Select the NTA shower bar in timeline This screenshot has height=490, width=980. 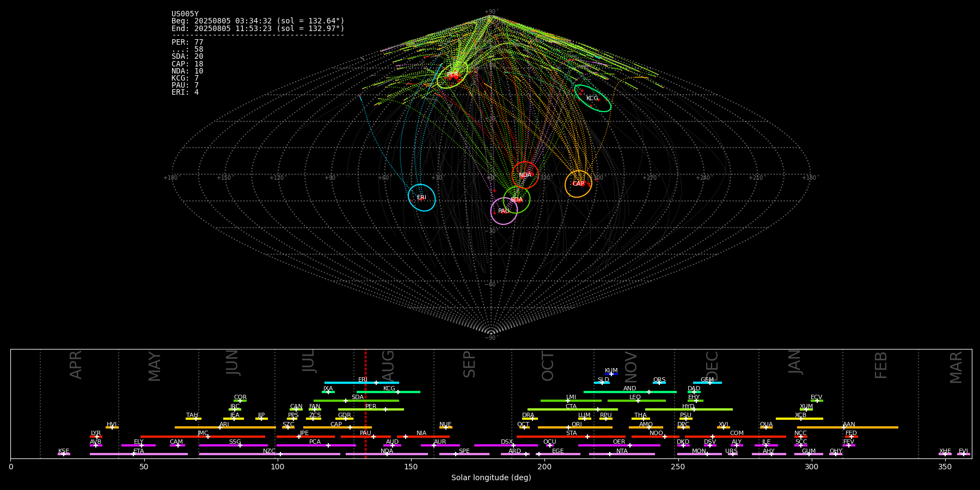(622, 454)
